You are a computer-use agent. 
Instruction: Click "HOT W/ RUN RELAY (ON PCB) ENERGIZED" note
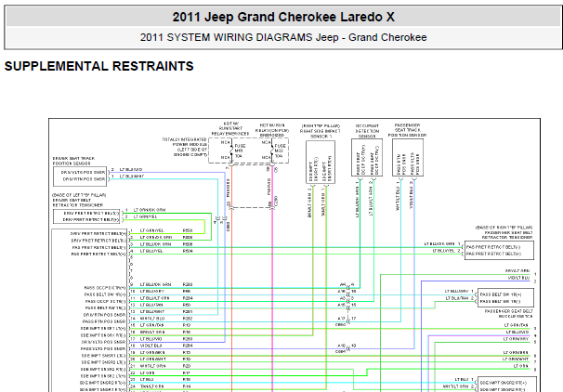pyautogui.click(x=272, y=130)
